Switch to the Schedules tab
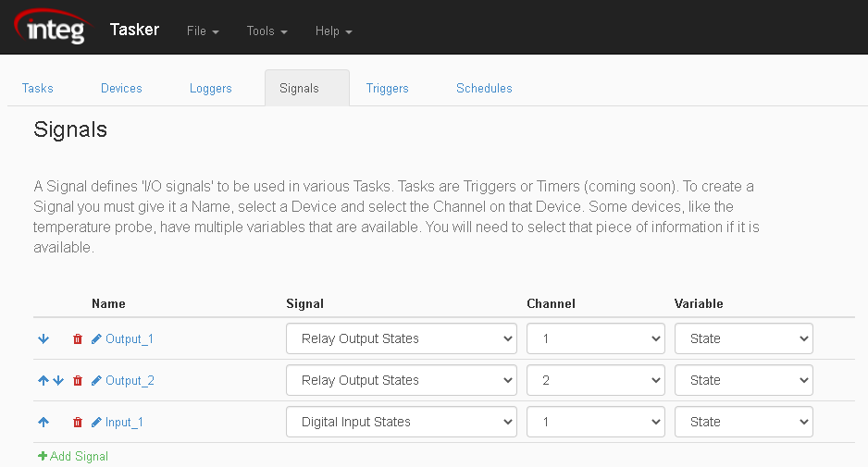Screen dimensions: 868x467 click(484, 88)
